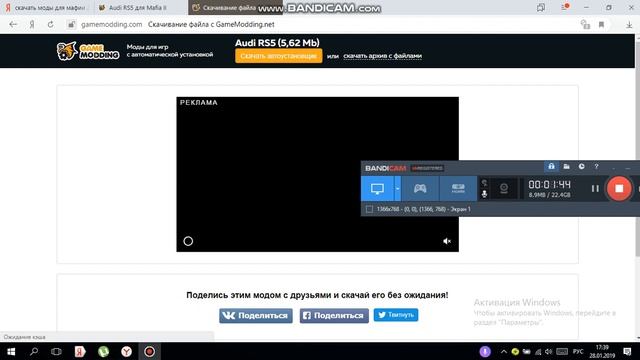Pause the Bandicam recording
This screenshot has height=360, width=640.
point(595,189)
